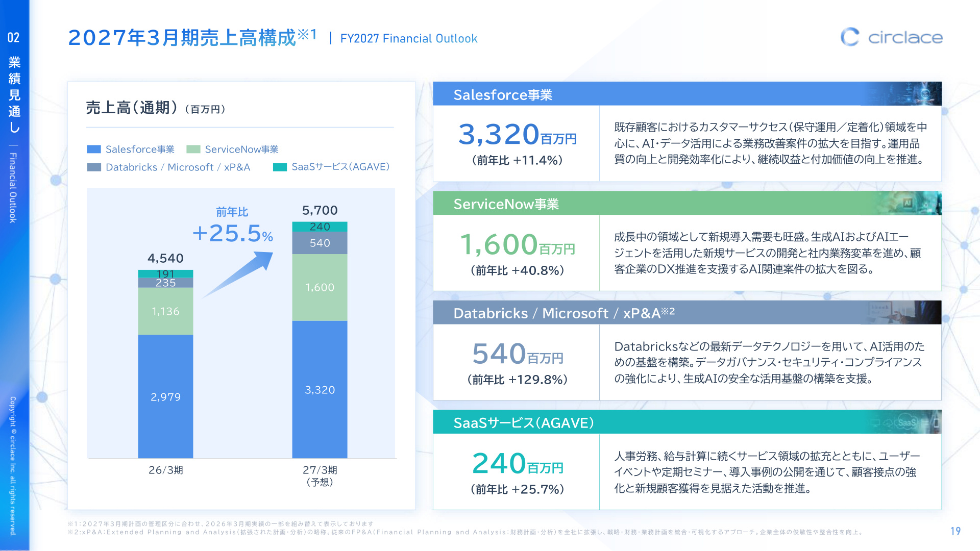Click the Salesforce事業 legend label
This screenshot has height=551, width=980.
point(140,149)
